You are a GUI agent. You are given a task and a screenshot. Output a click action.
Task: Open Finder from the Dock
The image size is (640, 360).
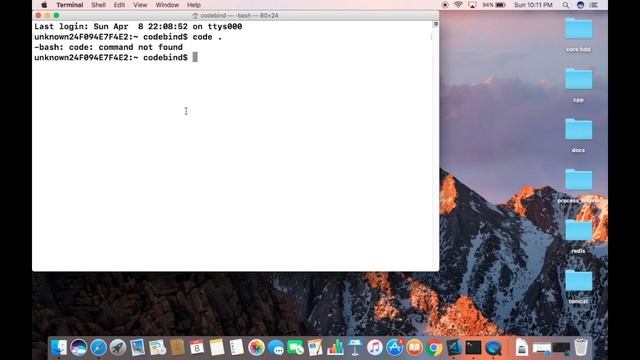point(59,348)
